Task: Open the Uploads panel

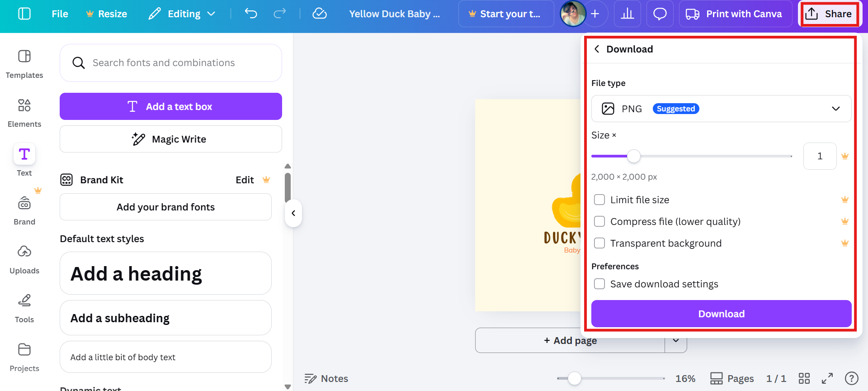Action: (24, 259)
